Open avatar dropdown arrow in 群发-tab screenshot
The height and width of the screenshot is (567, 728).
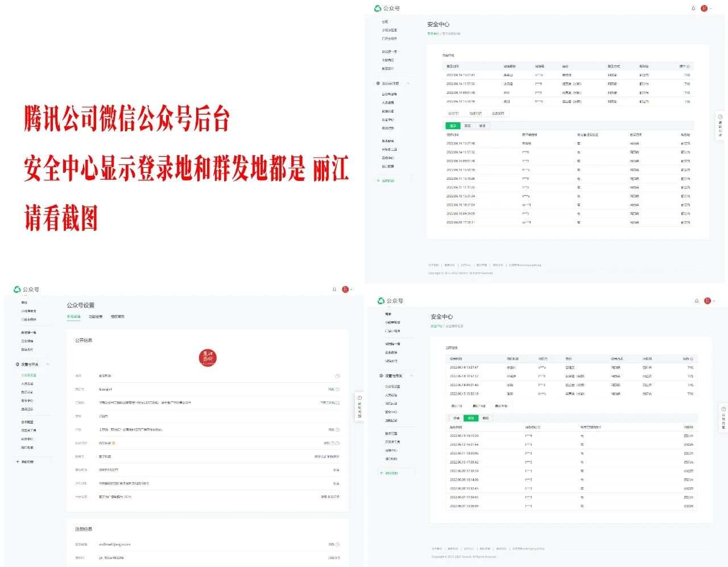(x=714, y=301)
